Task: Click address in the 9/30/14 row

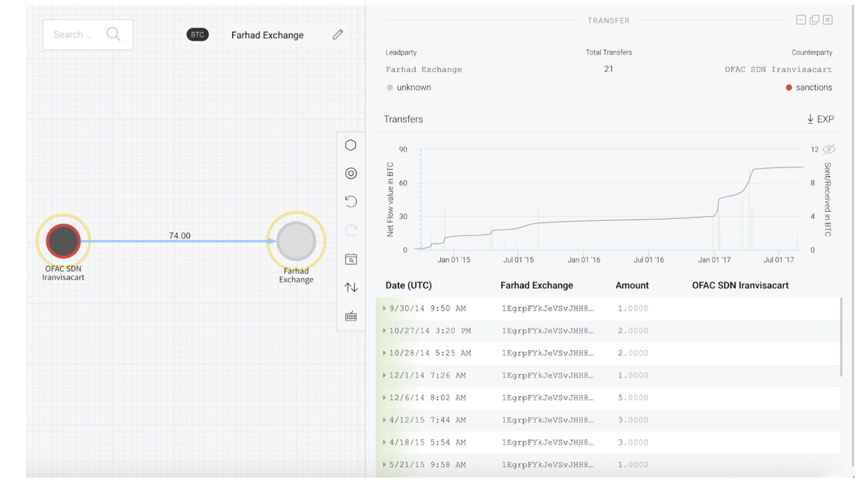Action: pos(547,308)
